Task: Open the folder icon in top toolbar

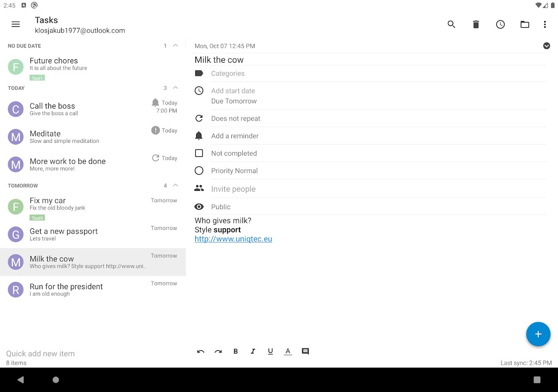Action: [525, 24]
